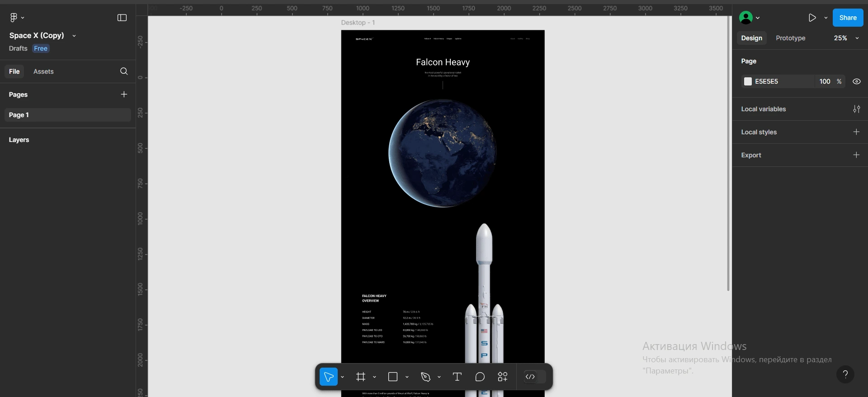868x397 pixels.
Task: Open the Figma main menu
Action: click(17, 18)
